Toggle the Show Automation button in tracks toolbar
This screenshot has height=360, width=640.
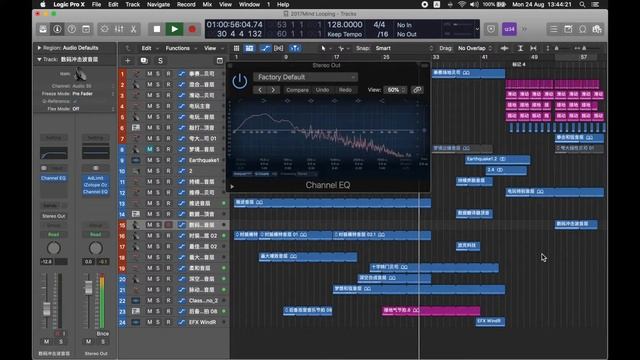[x=265, y=48]
